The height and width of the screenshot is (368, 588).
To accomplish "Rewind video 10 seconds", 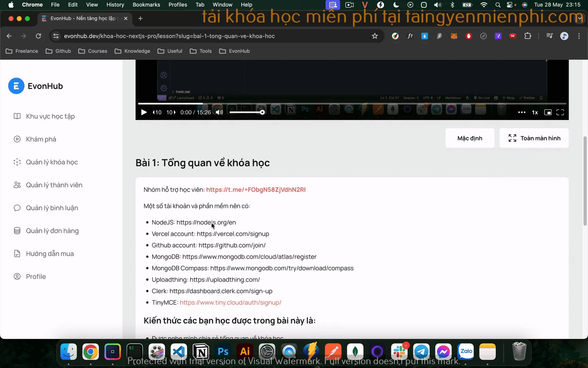I will (157, 112).
